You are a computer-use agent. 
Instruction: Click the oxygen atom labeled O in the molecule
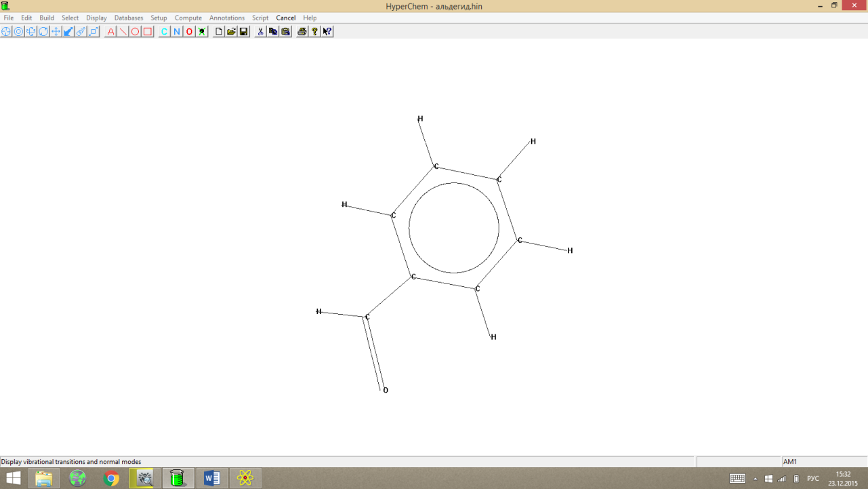pos(386,390)
